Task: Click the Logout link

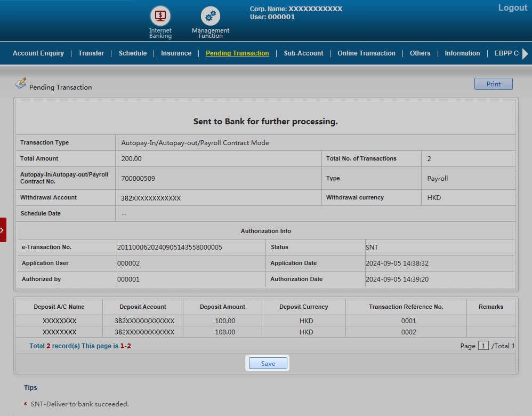Action: click(x=512, y=8)
